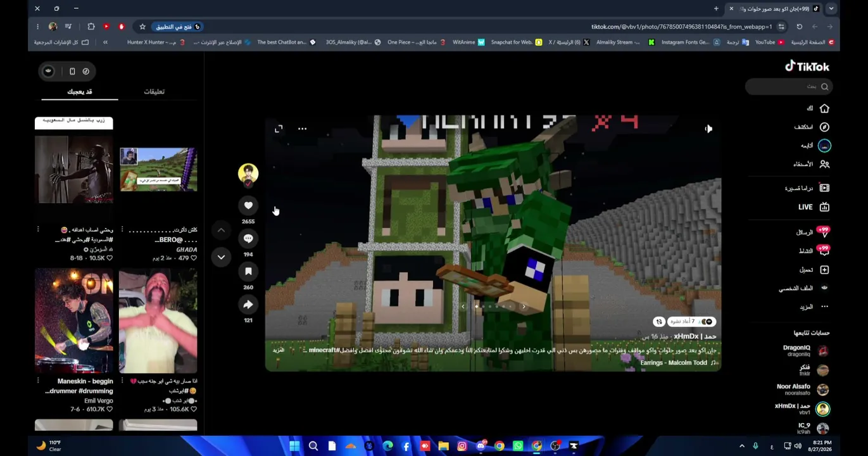The width and height of the screenshot is (868, 456).
Task: Click the repost icon on the post
Action: coord(659,322)
